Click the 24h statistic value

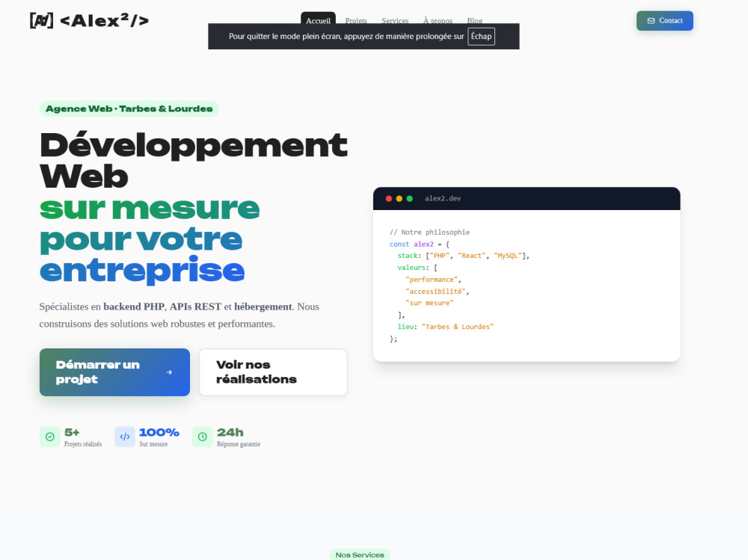[230, 432]
